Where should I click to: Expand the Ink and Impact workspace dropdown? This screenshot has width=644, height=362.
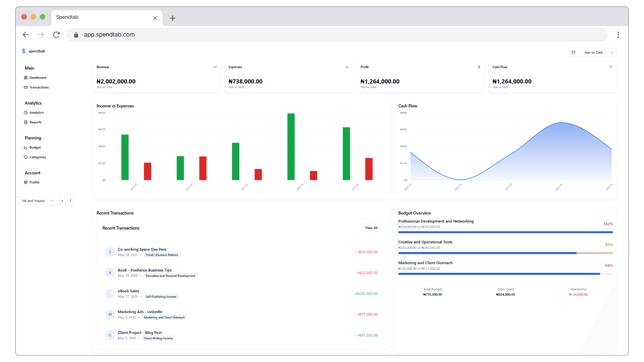coord(38,201)
